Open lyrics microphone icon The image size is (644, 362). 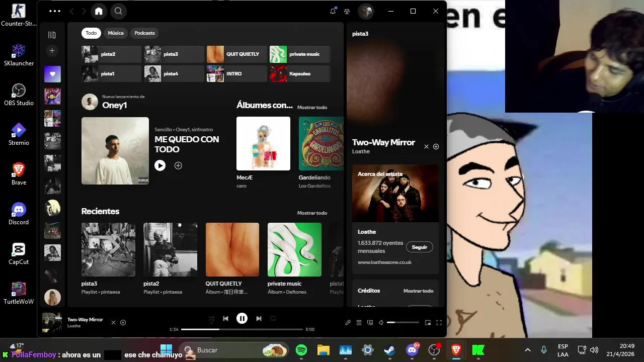[x=348, y=323]
